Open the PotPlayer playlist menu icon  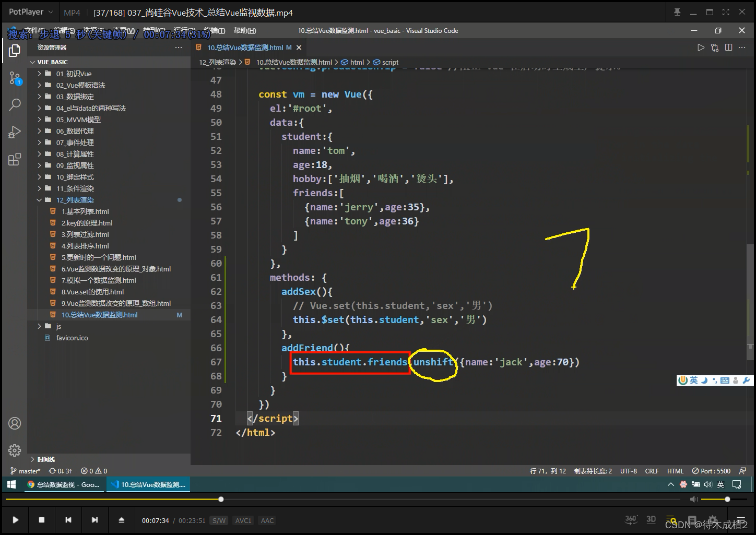pos(741,520)
